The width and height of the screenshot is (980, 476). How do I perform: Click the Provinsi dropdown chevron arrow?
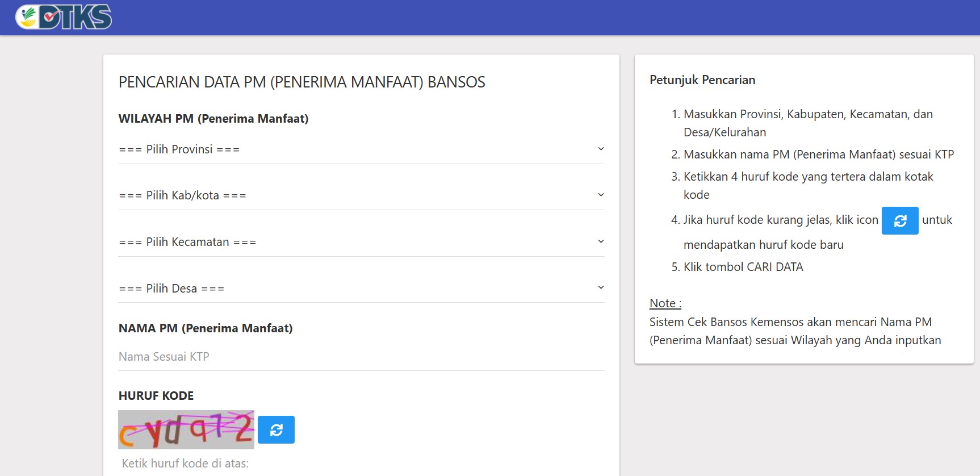601,149
